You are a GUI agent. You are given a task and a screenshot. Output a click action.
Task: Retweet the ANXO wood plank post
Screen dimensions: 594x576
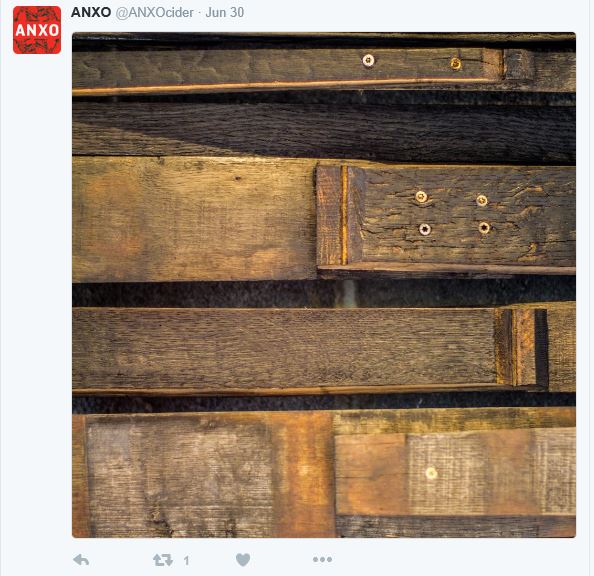coord(163,560)
